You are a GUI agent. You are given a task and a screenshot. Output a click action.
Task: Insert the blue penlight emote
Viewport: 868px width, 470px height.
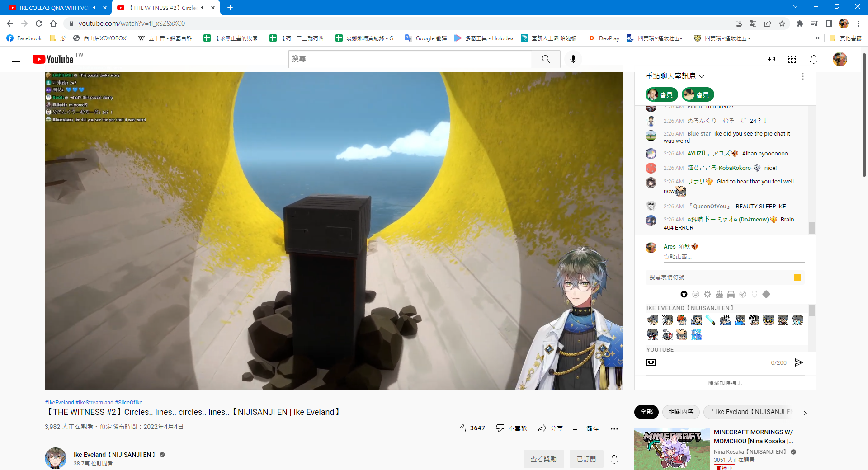(x=711, y=320)
